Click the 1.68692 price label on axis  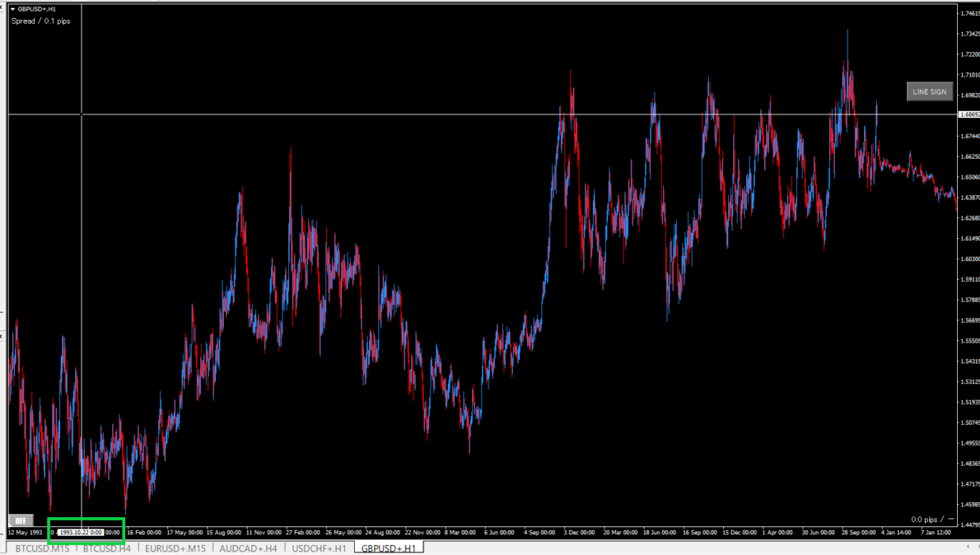pyautogui.click(x=969, y=114)
